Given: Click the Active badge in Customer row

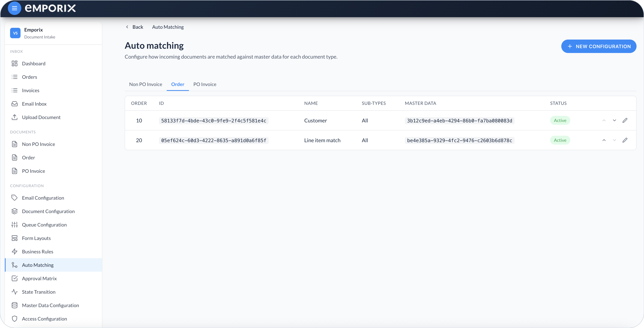Looking at the screenshot, I should tap(560, 120).
